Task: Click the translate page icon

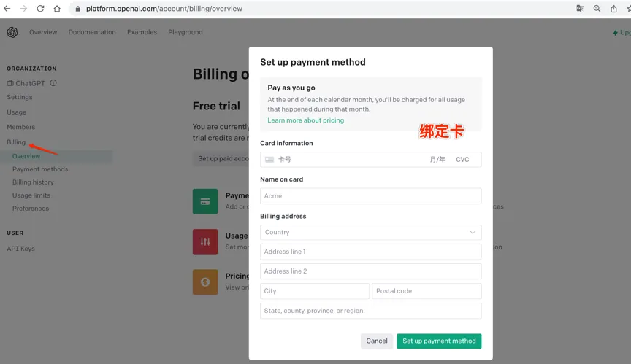Action: coord(580,9)
